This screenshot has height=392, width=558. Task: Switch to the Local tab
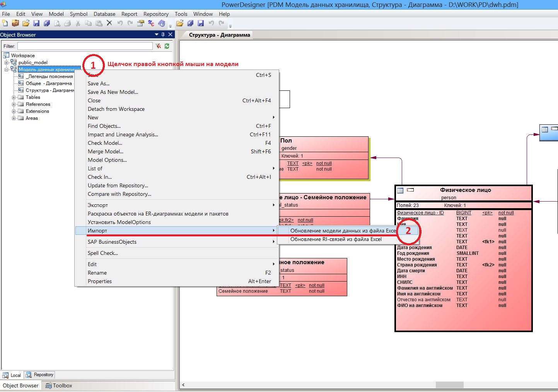click(12, 375)
